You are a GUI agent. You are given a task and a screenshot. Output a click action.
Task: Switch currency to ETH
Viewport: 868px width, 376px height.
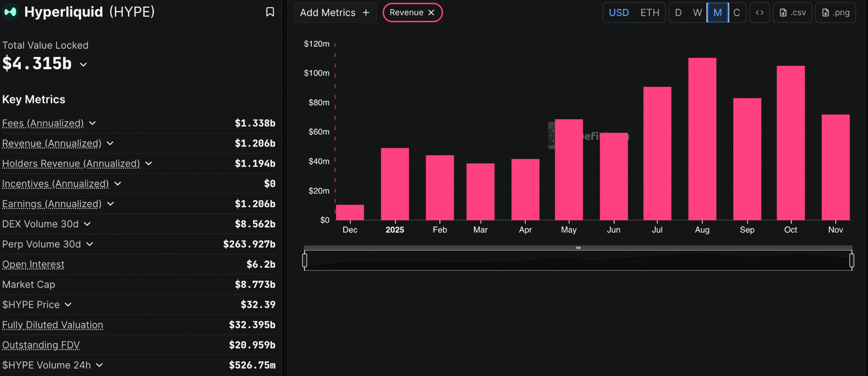pyautogui.click(x=650, y=13)
